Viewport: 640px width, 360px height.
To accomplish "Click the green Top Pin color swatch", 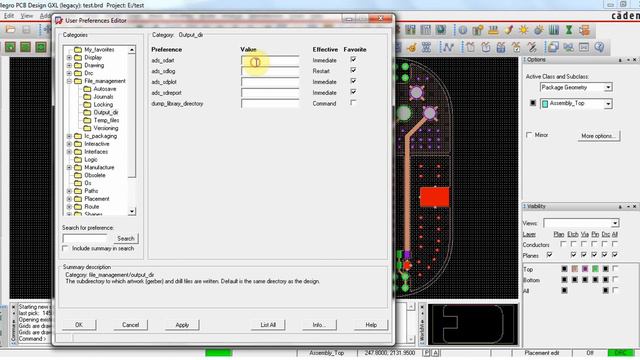I will 595,269.
